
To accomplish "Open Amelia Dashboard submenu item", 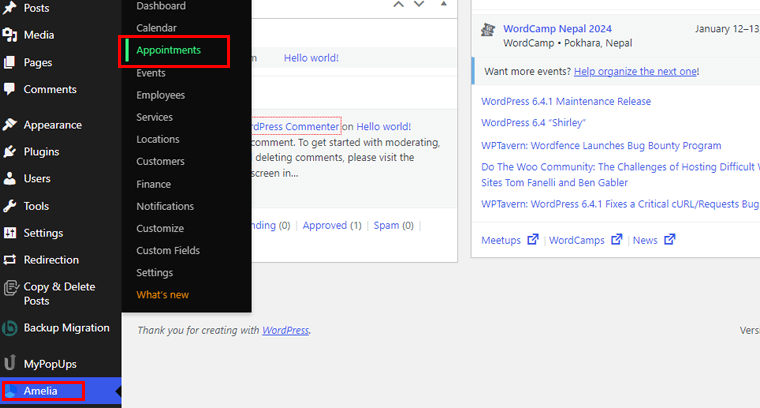I will point(161,6).
